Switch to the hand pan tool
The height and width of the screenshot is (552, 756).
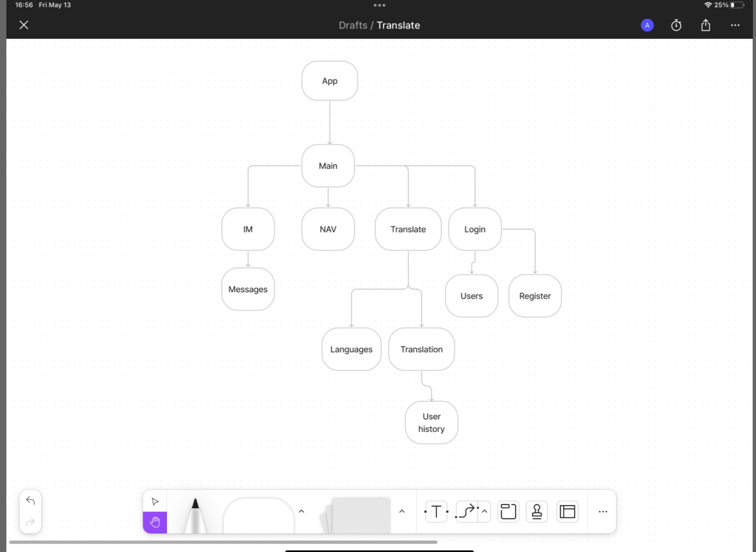155,522
